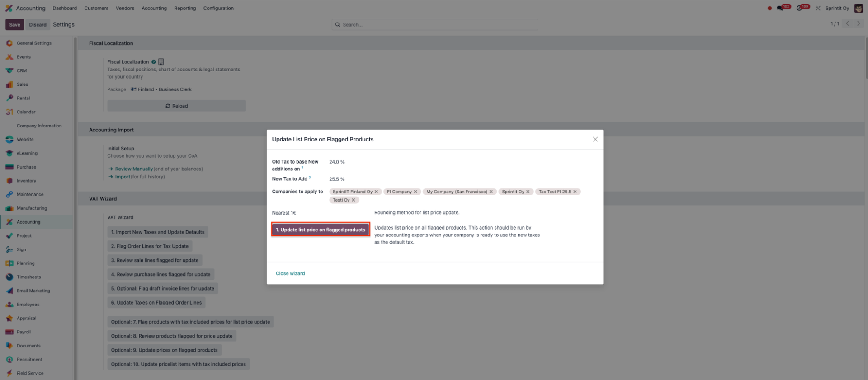Select Appraisal sidebar icon
Viewport: 868px width, 380px height.
point(9,319)
